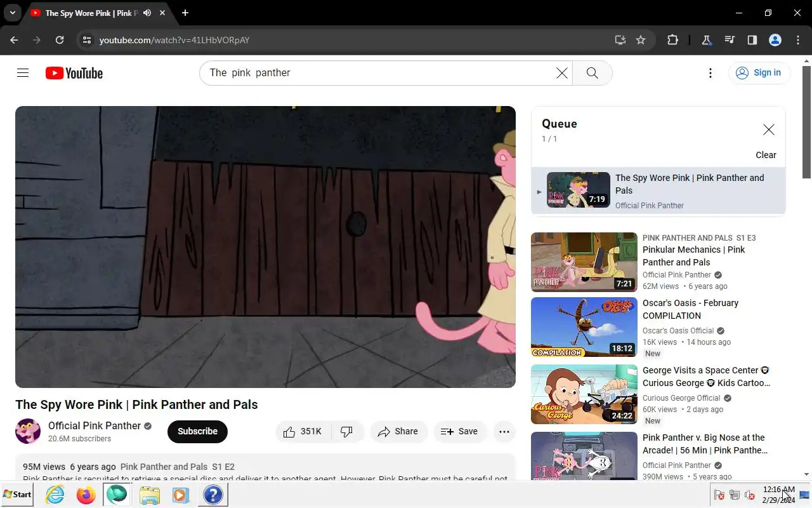Mute the tab via speaker icon
The height and width of the screenshot is (508, 812).
click(x=147, y=13)
